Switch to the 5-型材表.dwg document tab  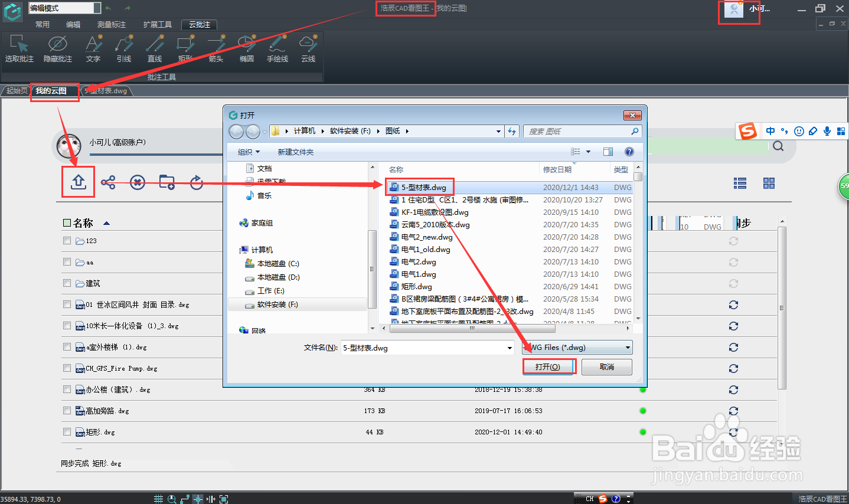[x=105, y=91]
